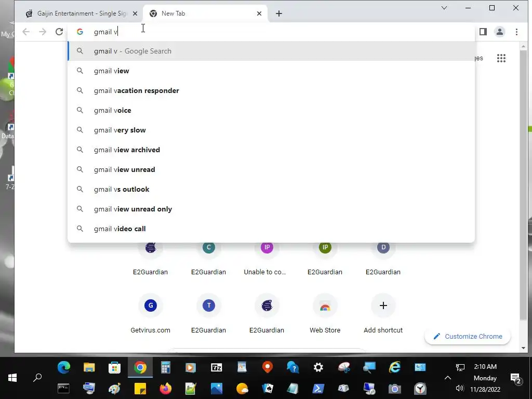The height and width of the screenshot is (399, 532).
Task: Choose 'gmail vacation responder' suggestion
Action: click(x=271, y=90)
